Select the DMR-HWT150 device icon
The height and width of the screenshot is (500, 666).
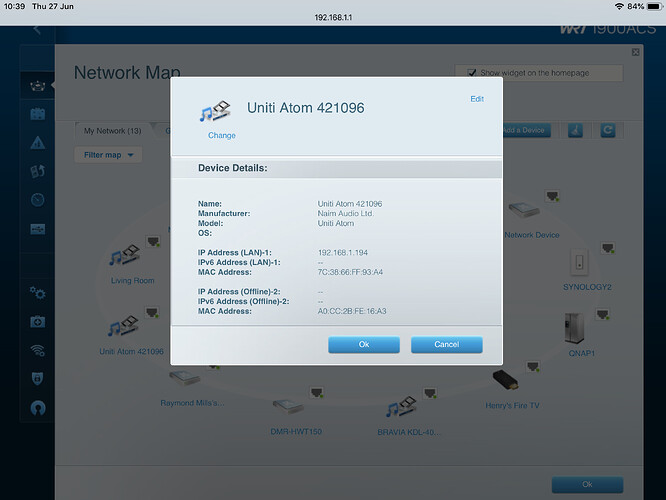click(288, 407)
